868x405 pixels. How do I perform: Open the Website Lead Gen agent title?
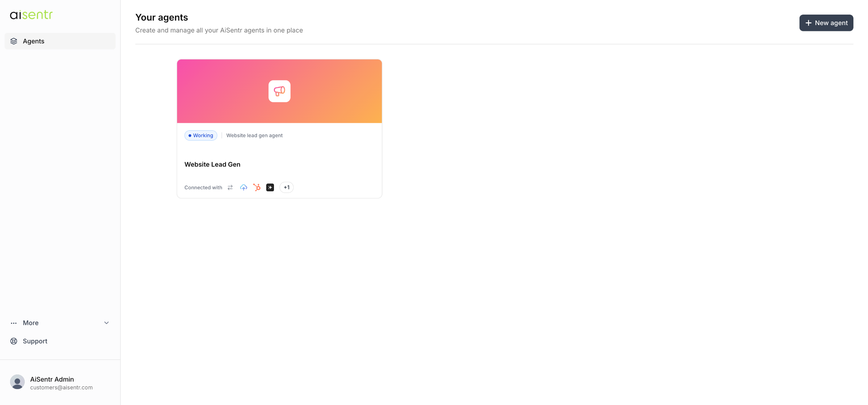212,164
